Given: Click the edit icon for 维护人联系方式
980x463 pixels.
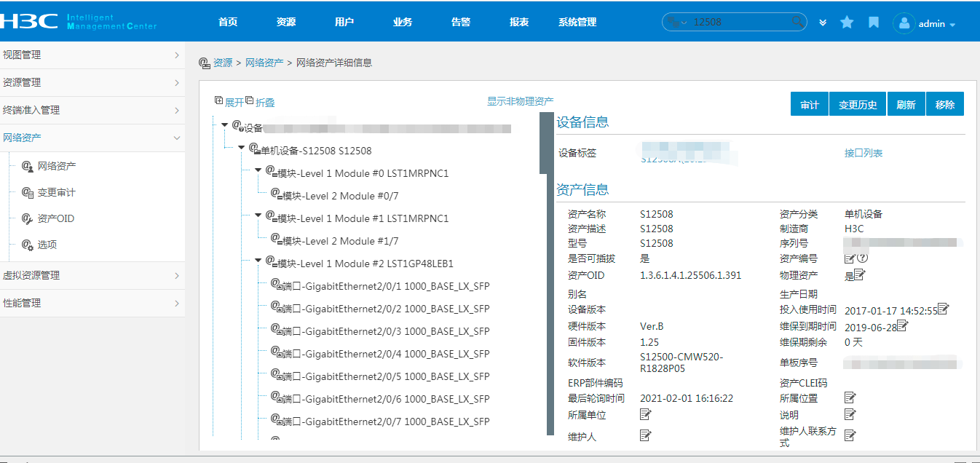Looking at the screenshot, I should (x=850, y=435).
